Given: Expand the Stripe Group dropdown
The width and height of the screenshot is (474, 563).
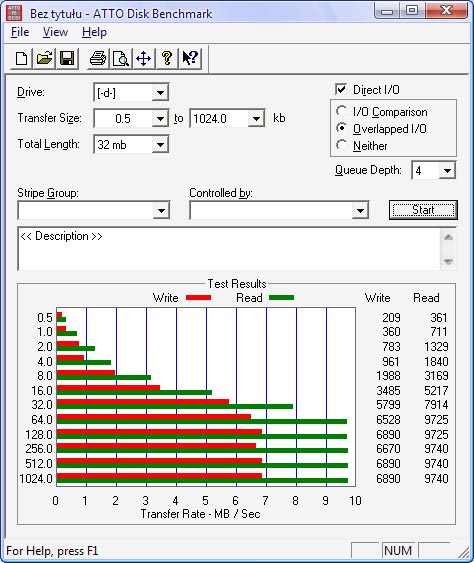Looking at the screenshot, I should pos(161,211).
